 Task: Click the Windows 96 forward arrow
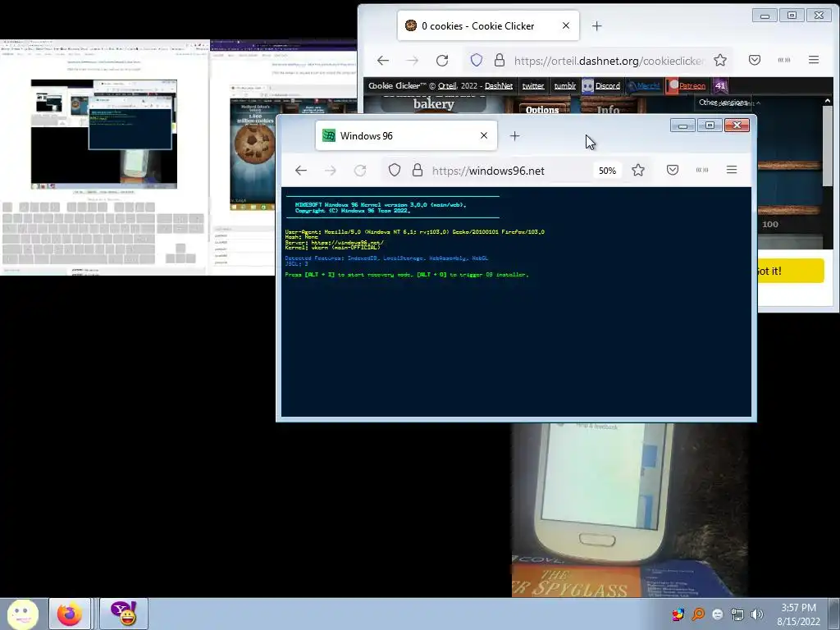pos(331,171)
